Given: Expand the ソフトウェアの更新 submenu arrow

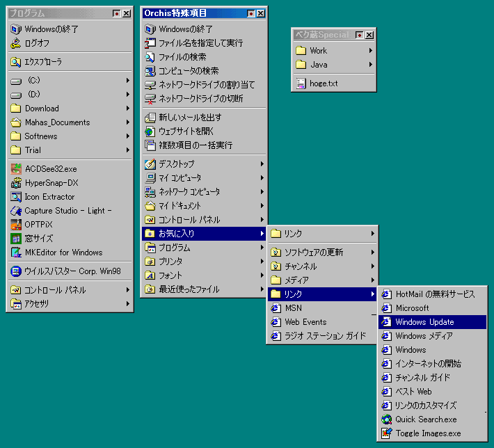Looking at the screenshot, I should (x=372, y=252).
